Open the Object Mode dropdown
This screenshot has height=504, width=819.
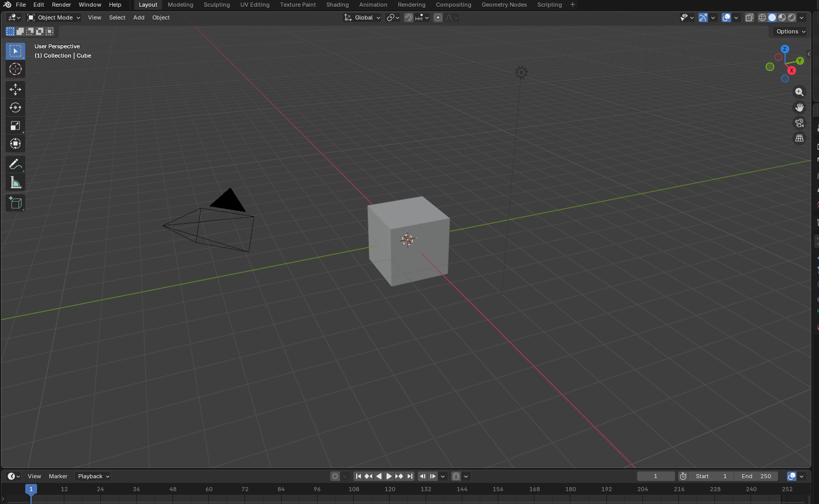(x=54, y=17)
